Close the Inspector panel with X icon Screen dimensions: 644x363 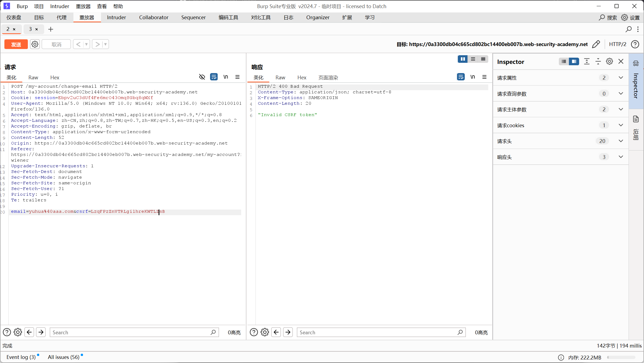(621, 61)
